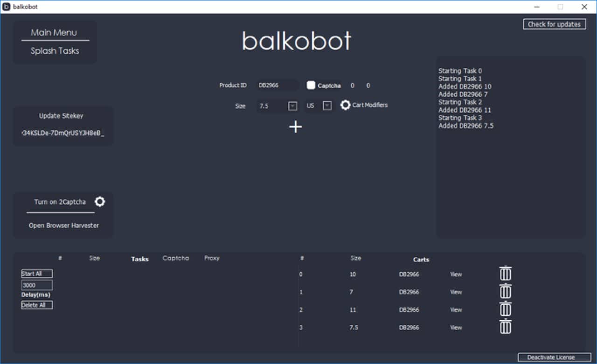The image size is (597, 364).
Task: Click the Proxy column header
Action: [x=212, y=258]
